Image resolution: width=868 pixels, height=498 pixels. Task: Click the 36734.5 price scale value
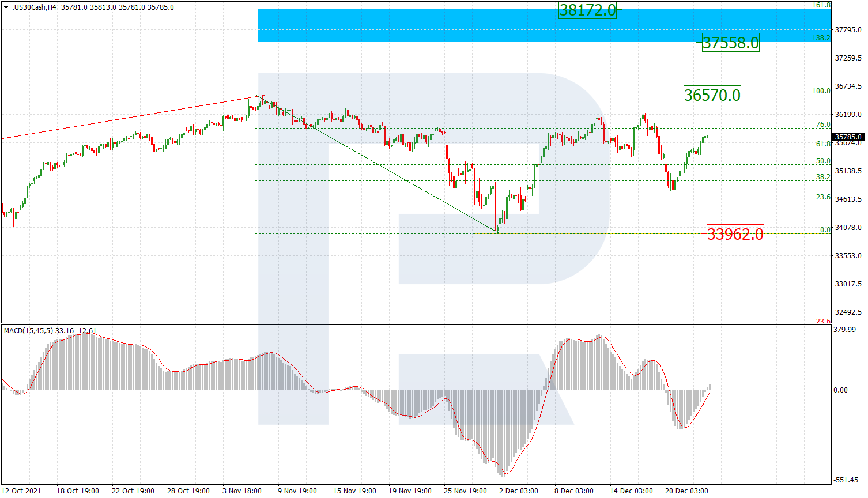coord(848,86)
